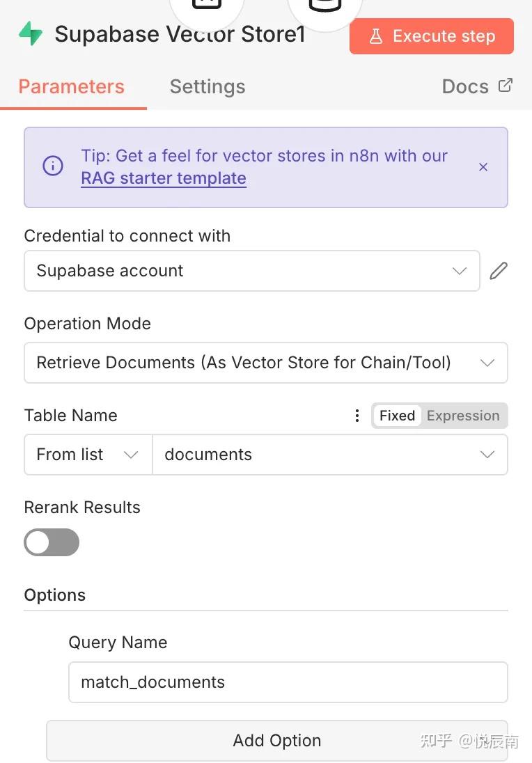This screenshot has width=532, height=763.
Task: Select the Parameters tab
Action: coord(72,86)
